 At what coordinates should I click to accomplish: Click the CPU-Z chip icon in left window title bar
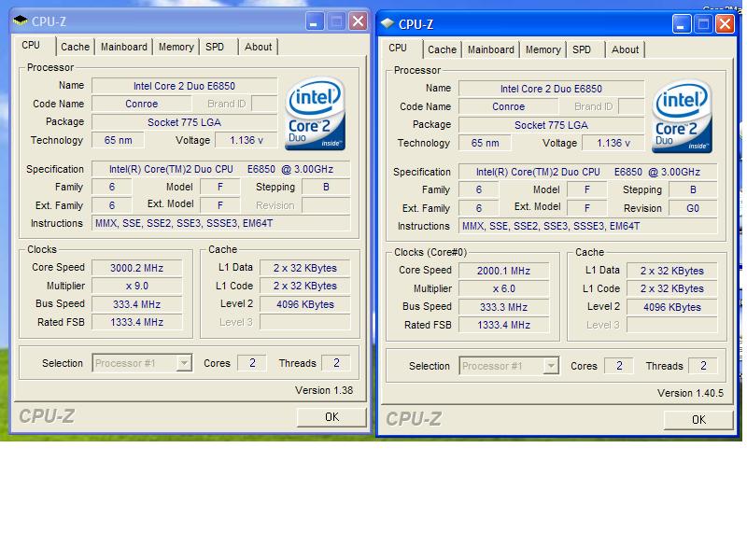click(x=21, y=21)
